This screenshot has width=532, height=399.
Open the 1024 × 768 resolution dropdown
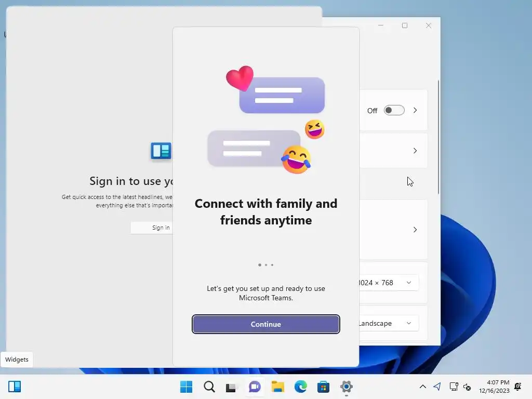389,283
